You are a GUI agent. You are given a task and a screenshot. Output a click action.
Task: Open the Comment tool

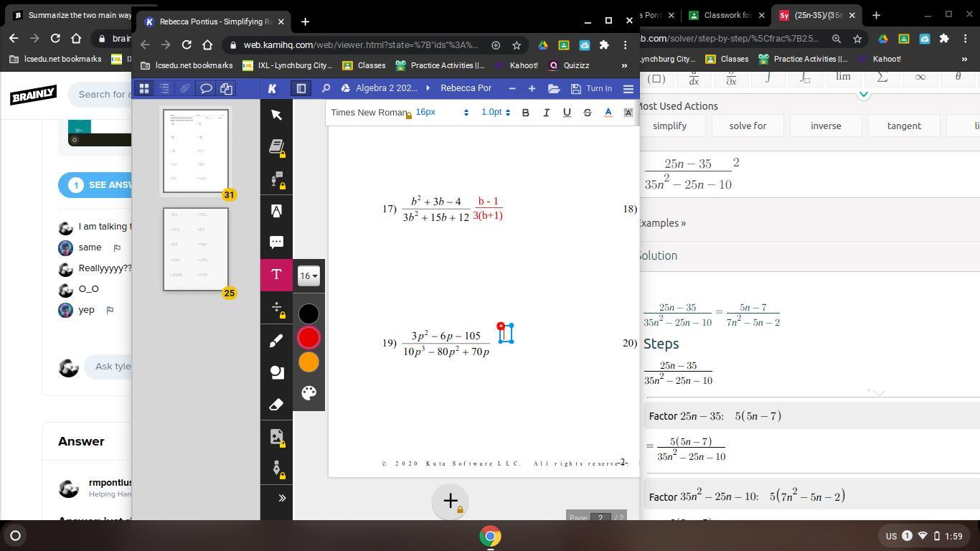tap(276, 242)
